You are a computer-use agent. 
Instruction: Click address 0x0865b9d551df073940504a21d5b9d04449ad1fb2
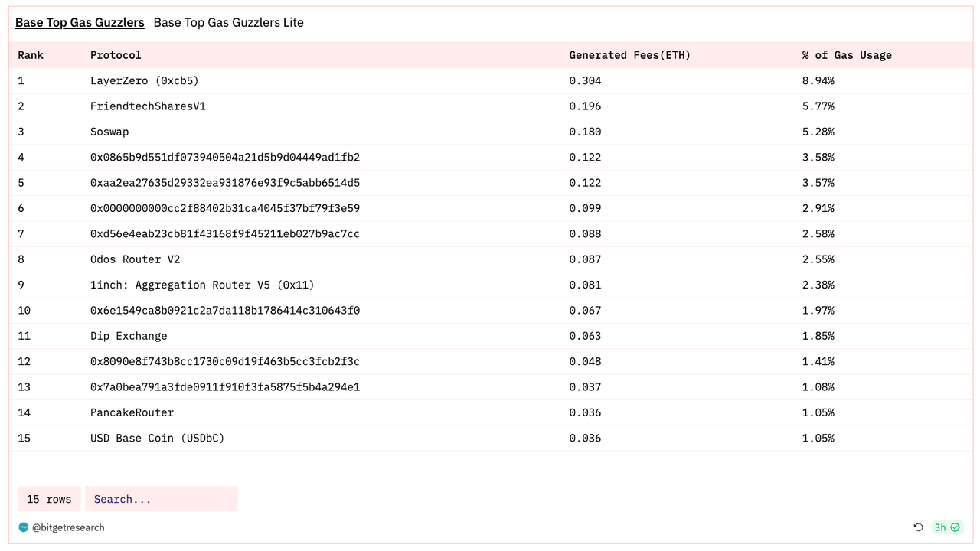225,157
